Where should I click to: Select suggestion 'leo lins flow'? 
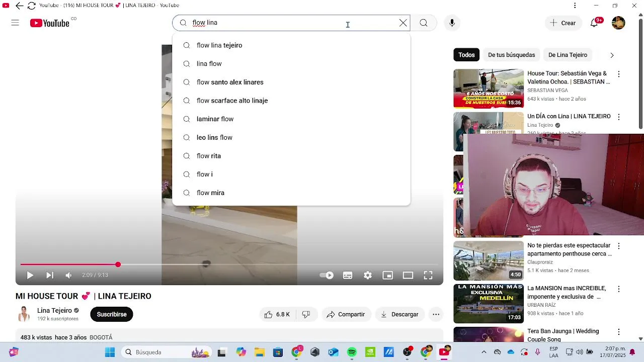click(x=291, y=137)
